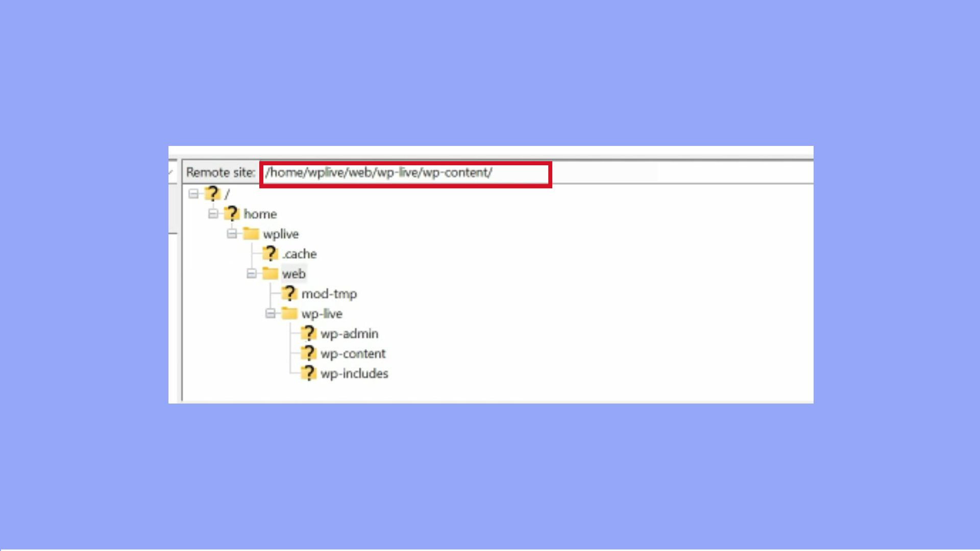980x551 pixels.
Task: Click inside the Remote site path field
Action: coord(403,172)
